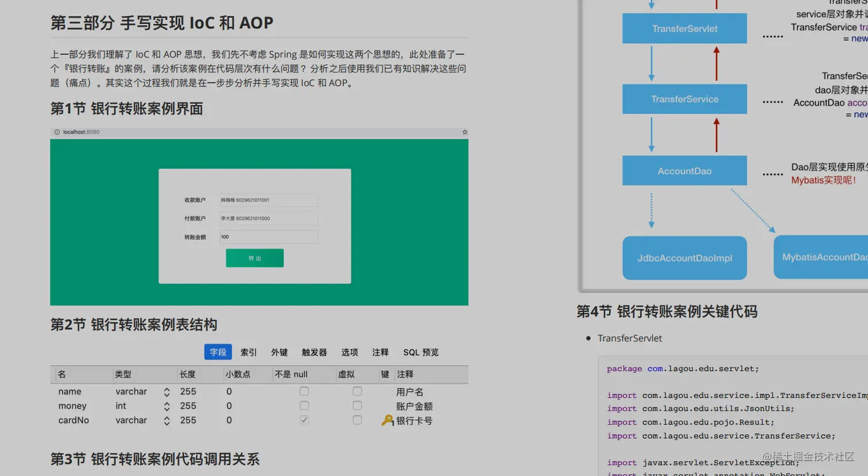
Task: Select the 字段 tab
Action: point(218,352)
